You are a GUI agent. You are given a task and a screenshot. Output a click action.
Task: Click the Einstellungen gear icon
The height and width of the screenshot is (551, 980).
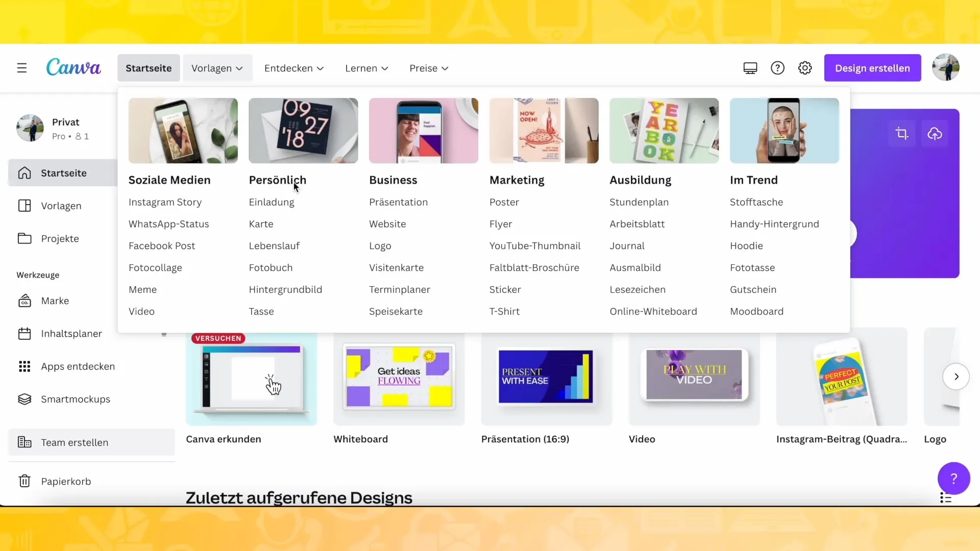(x=805, y=68)
